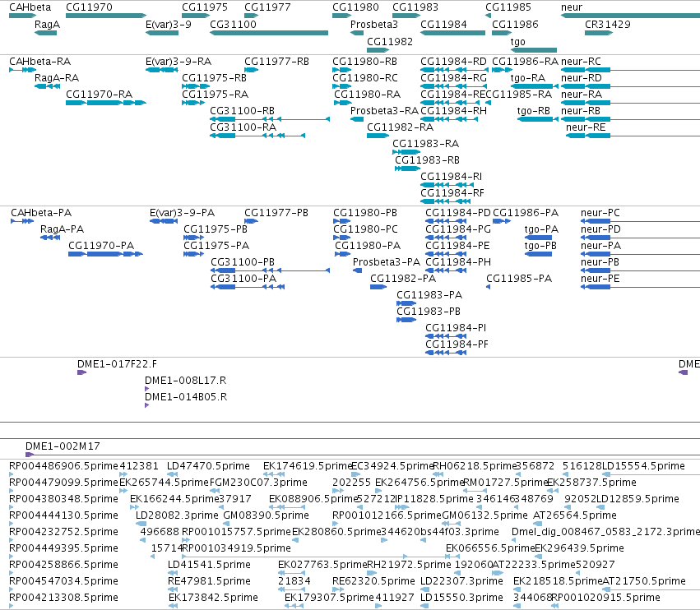Screen dimensions: 700x610
Task: Click EST LD15550.3prime
Action: [461, 598]
